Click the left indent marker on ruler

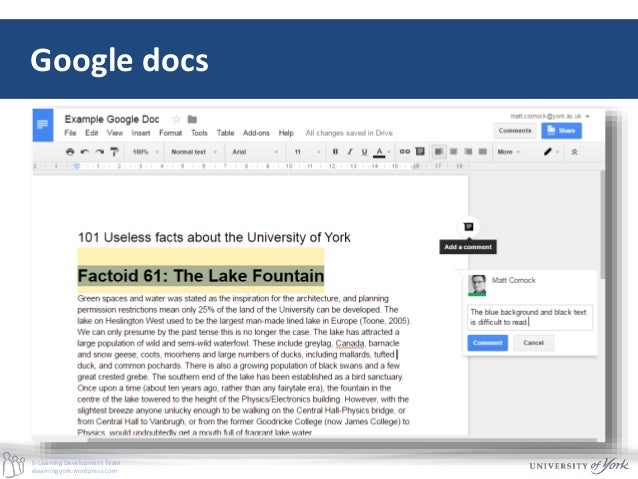(x=77, y=166)
